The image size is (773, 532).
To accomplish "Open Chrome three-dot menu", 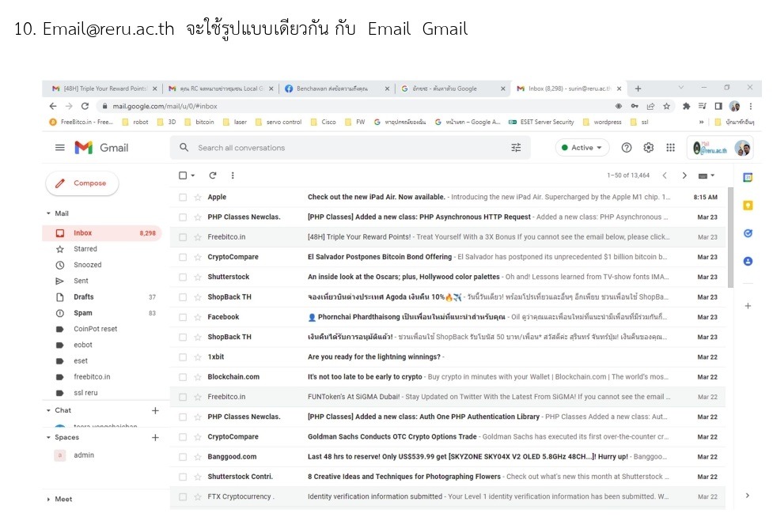I will (750, 106).
